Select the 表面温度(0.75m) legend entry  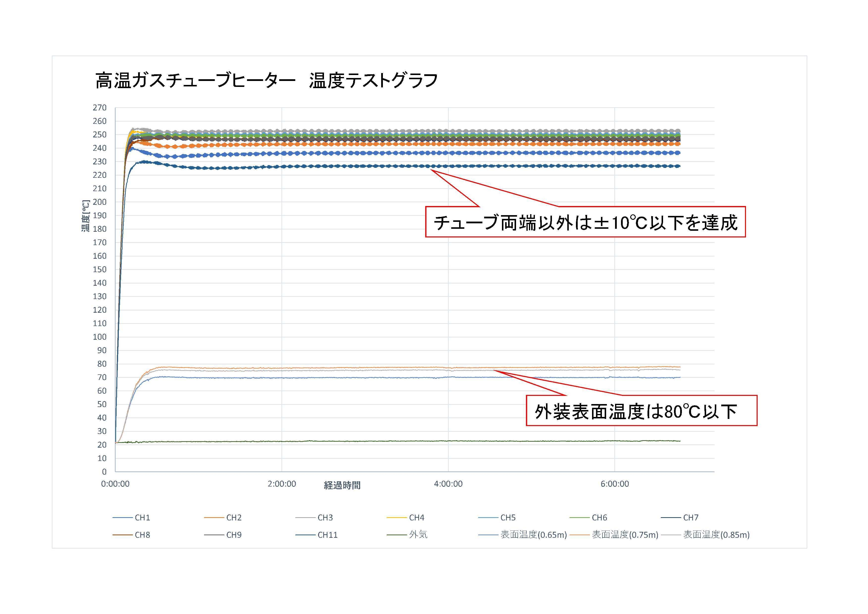625,535
